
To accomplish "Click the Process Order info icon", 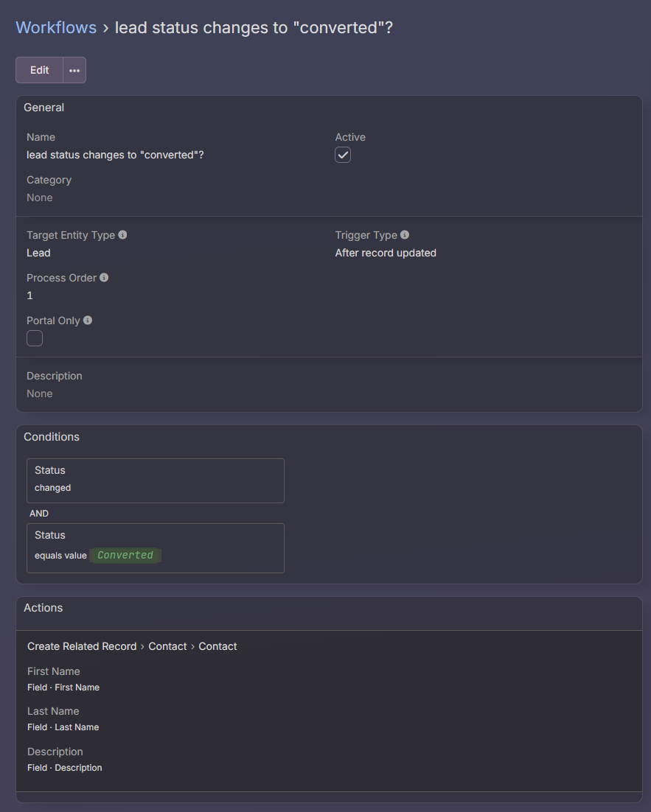I will 104,278.
